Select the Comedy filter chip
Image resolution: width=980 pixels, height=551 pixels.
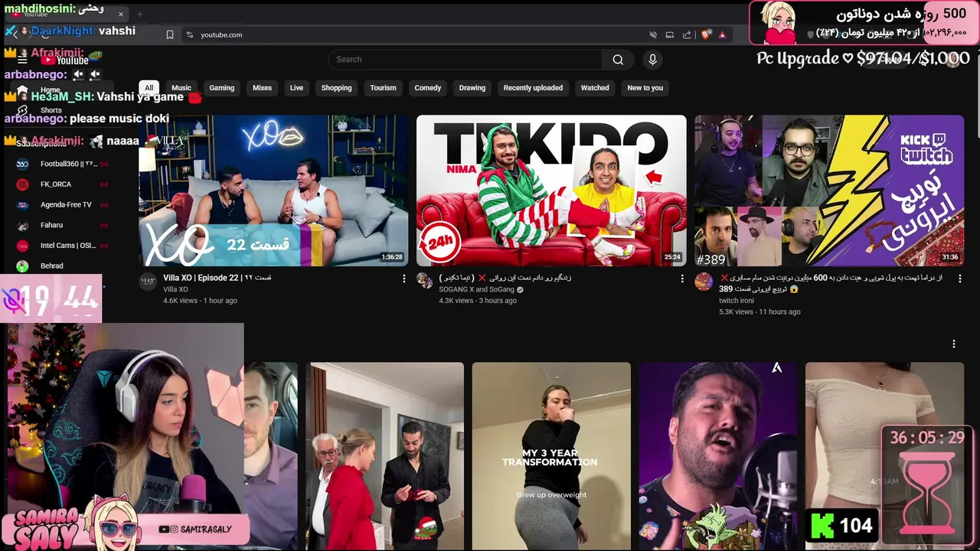coord(428,88)
